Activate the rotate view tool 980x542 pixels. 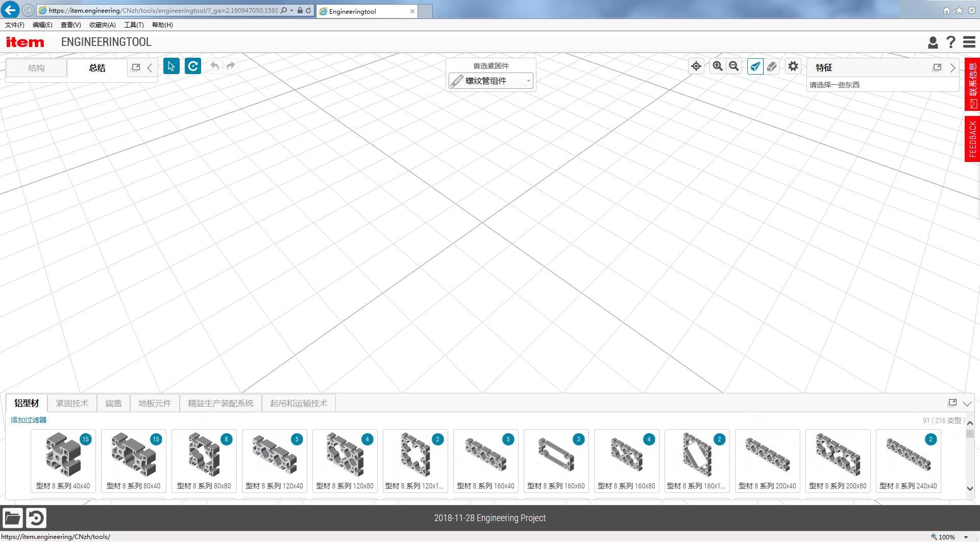point(193,66)
